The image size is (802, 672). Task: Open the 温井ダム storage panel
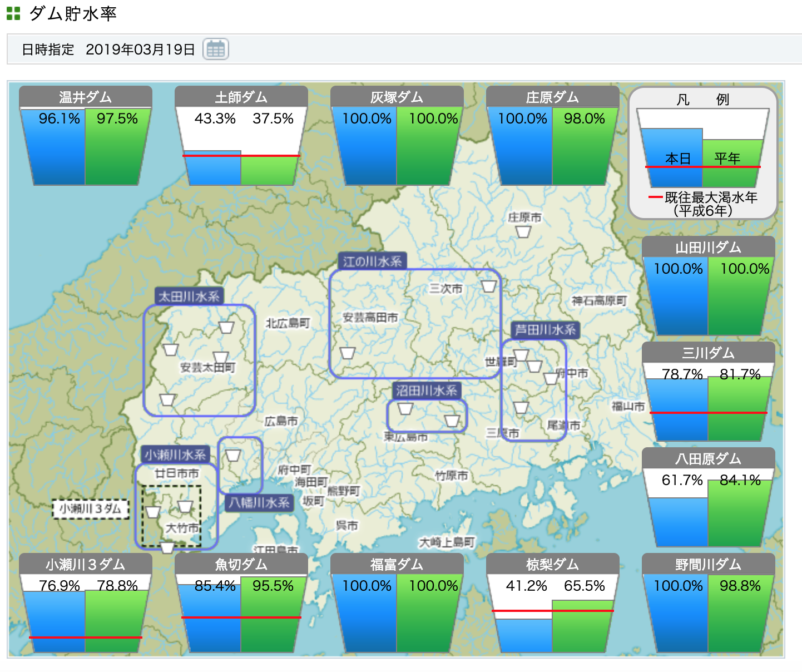click(85, 136)
